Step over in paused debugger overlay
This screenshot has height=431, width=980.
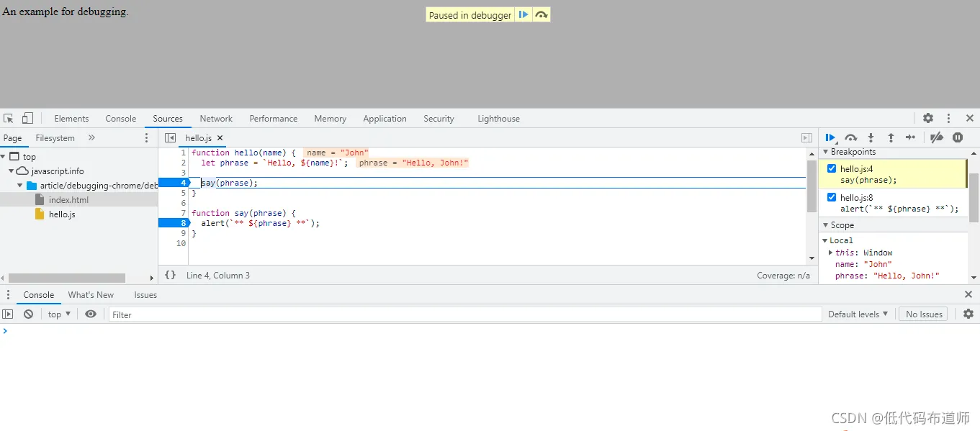(x=541, y=15)
